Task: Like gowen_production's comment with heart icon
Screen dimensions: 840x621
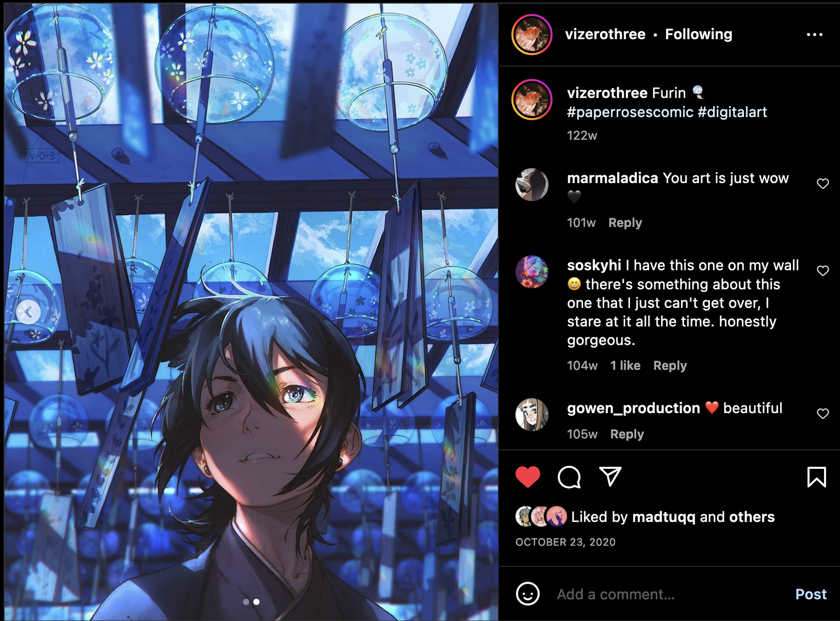Action: tap(822, 414)
